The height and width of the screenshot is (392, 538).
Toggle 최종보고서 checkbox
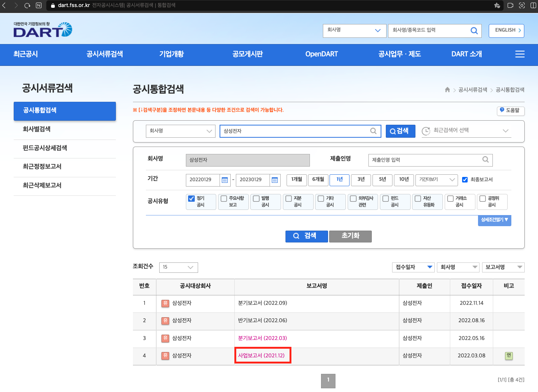465,180
